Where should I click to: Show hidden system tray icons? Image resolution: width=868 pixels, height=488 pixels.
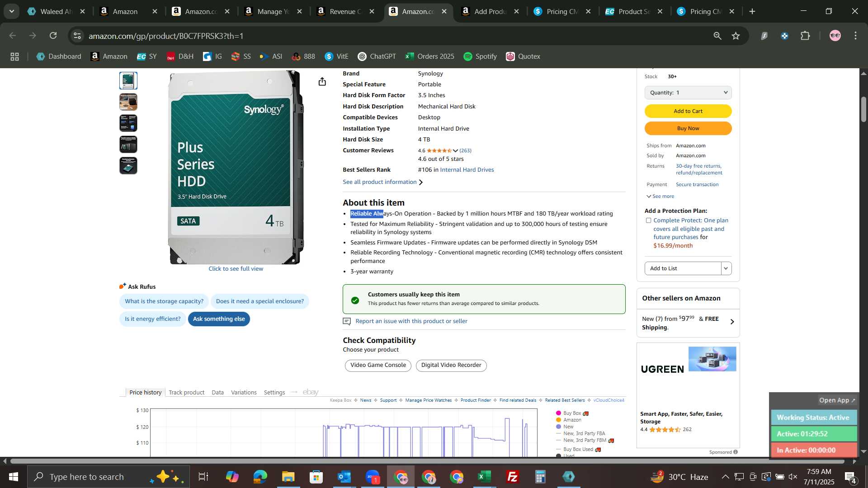(x=725, y=477)
